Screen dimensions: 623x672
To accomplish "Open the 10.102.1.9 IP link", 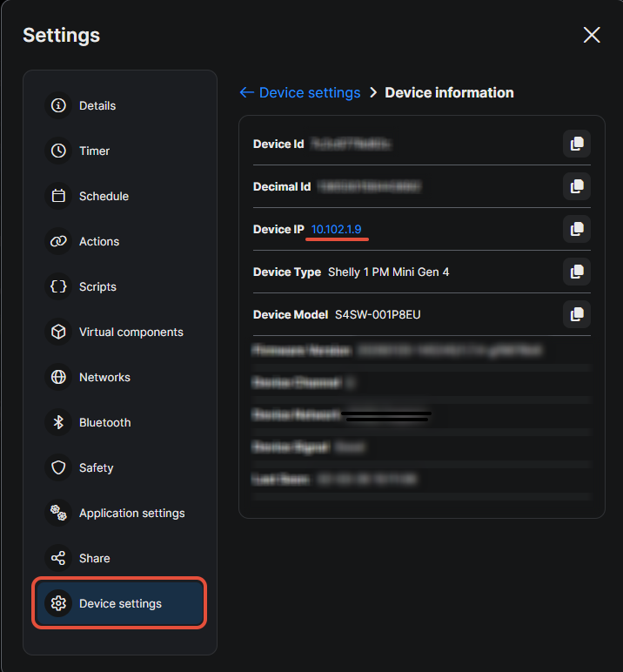I will (x=336, y=229).
